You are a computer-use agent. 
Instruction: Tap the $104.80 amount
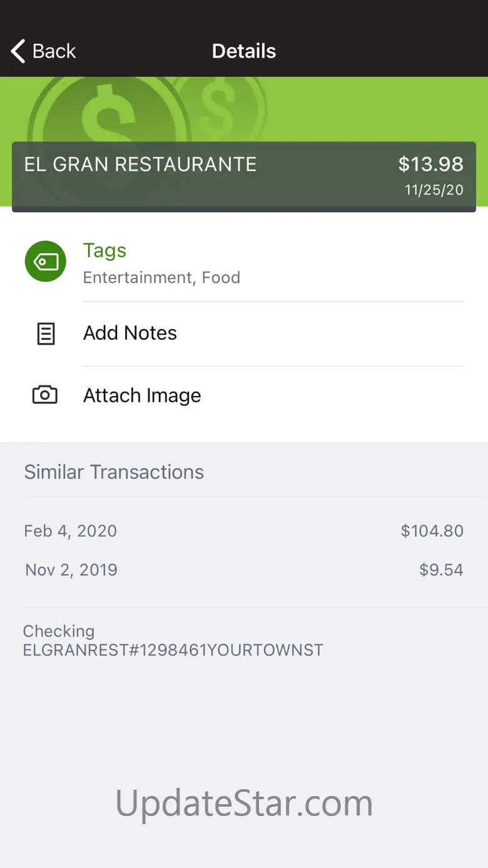[x=432, y=531]
